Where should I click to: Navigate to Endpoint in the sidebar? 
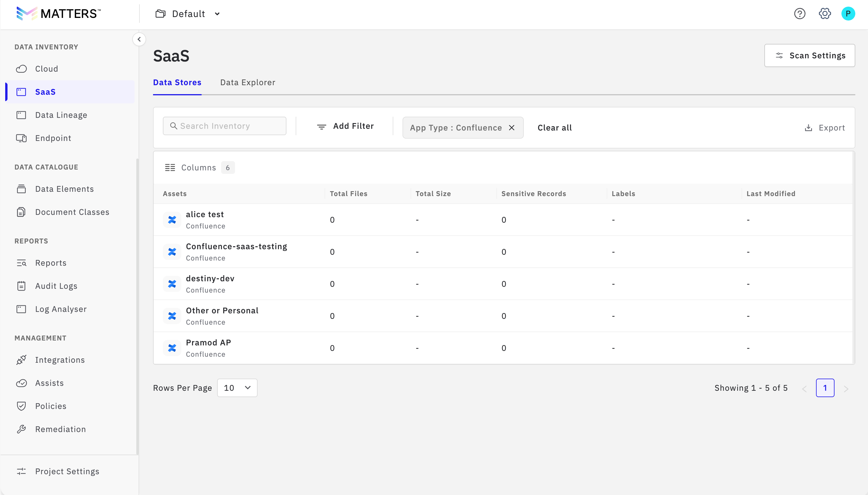tap(70, 138)
